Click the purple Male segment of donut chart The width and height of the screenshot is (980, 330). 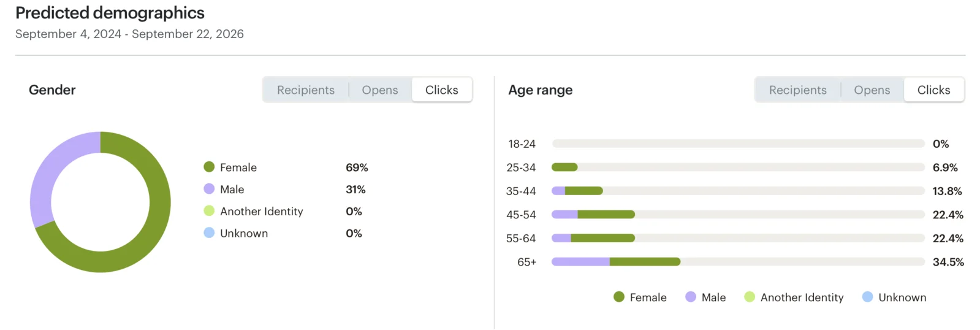[46, 175]
